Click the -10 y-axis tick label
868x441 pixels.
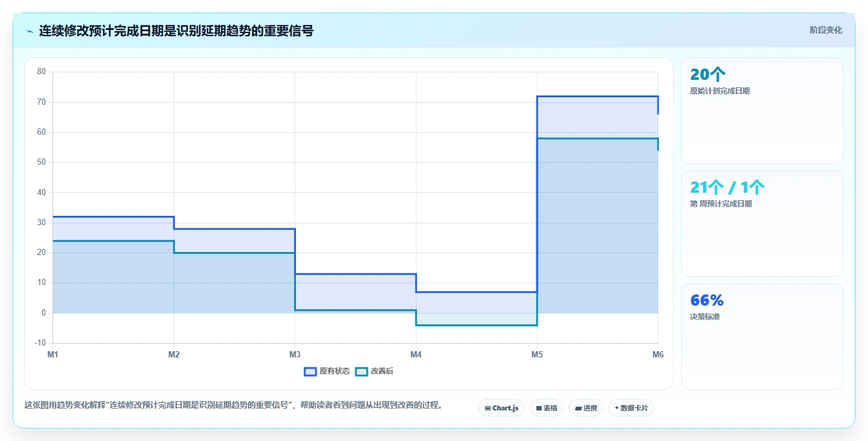(x=41, y=343)
